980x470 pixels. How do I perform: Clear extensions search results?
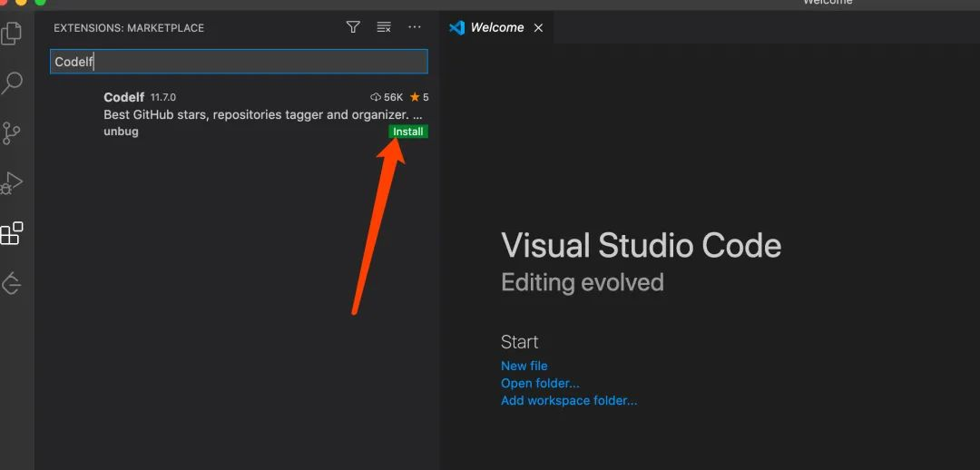point(384,27)
